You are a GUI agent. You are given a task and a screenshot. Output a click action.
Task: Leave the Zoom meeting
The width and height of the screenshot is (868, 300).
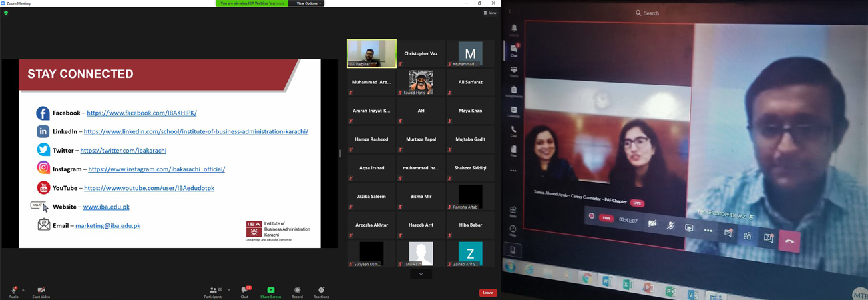point(488,293)
